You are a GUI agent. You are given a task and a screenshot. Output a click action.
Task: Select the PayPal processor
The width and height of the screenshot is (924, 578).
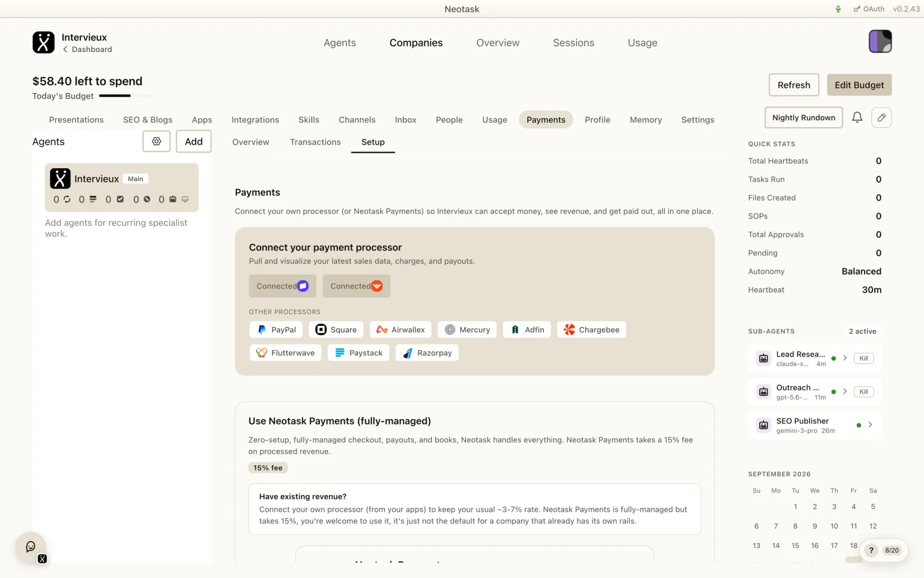276,329
